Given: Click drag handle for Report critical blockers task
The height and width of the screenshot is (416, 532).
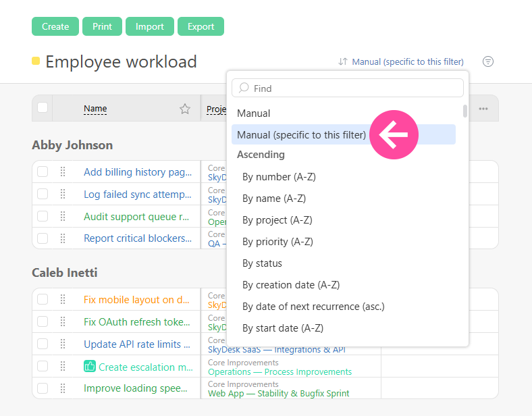Looking at the screenshot, I should click(x=63, y=238).
